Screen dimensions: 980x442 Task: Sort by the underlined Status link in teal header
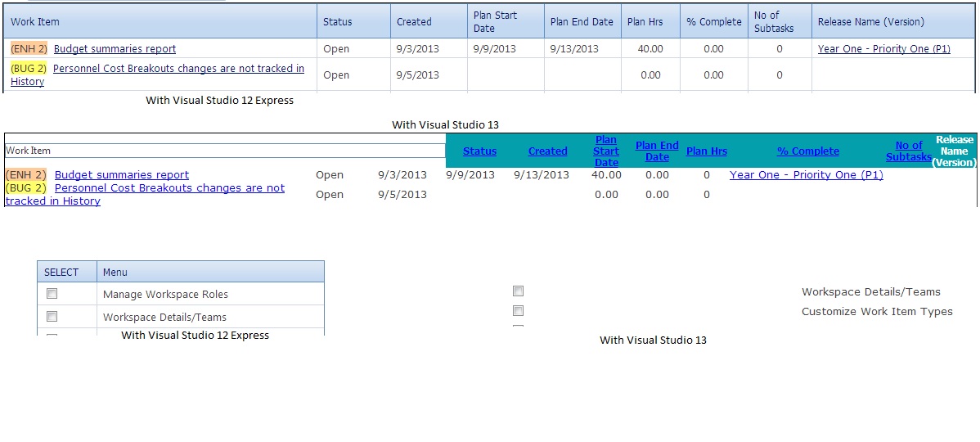click(x=480, y=151)
